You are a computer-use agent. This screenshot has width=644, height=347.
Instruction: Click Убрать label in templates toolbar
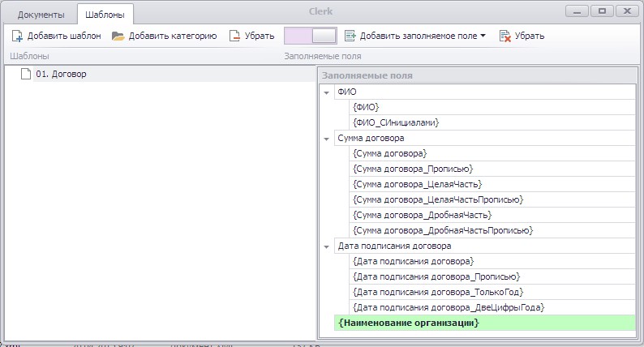[x=260, y=36]
